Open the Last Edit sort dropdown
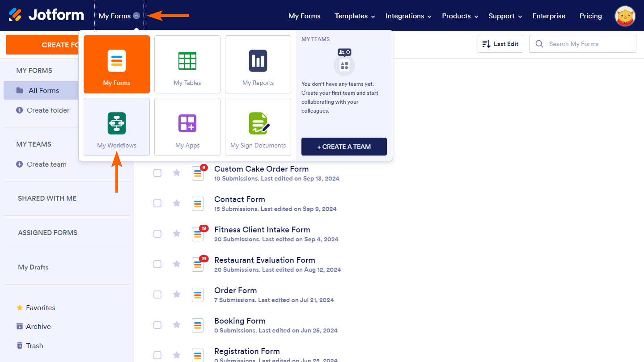Viewport: 644px width, 362px height. pos(500,44)
